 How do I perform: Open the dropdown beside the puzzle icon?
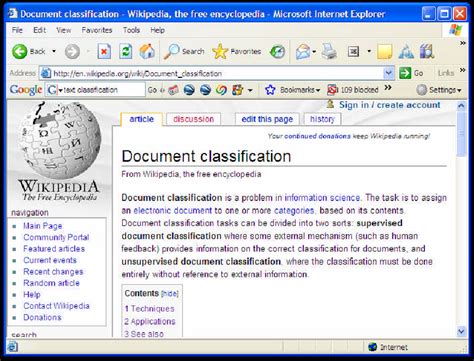click(250, 90)
